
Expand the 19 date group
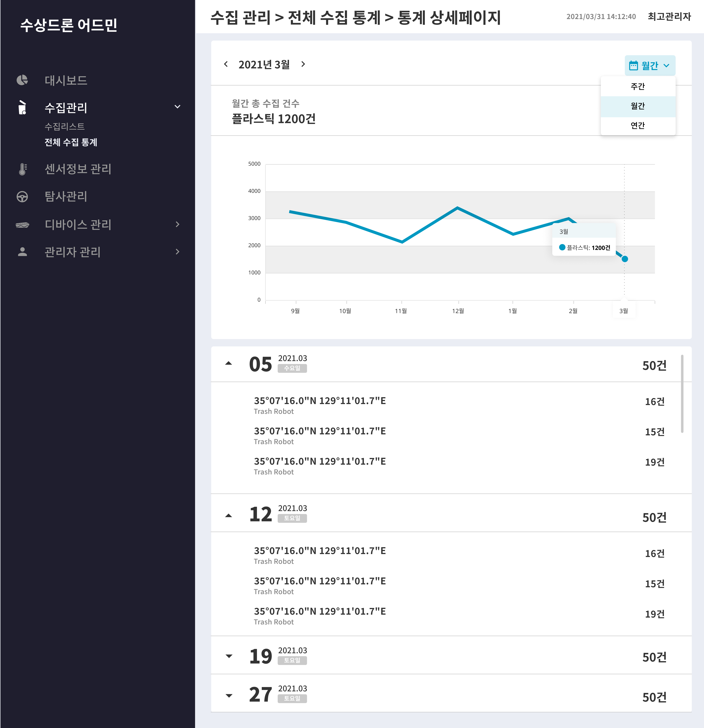click(229, 656)
